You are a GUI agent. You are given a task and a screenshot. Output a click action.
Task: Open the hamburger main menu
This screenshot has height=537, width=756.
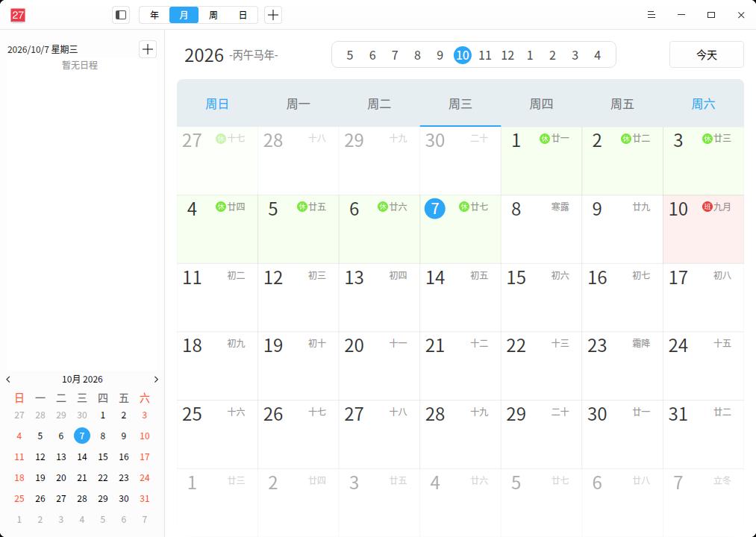(651, 15)
